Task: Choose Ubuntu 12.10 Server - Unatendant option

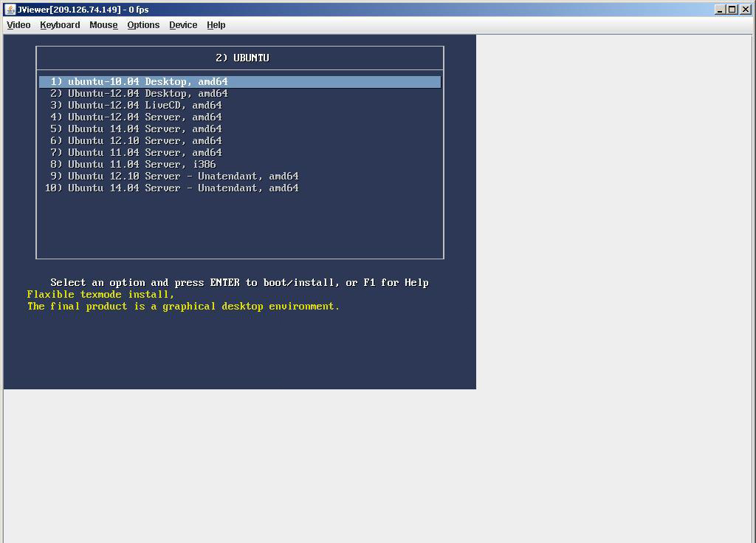Action: [x=183, y=177]
